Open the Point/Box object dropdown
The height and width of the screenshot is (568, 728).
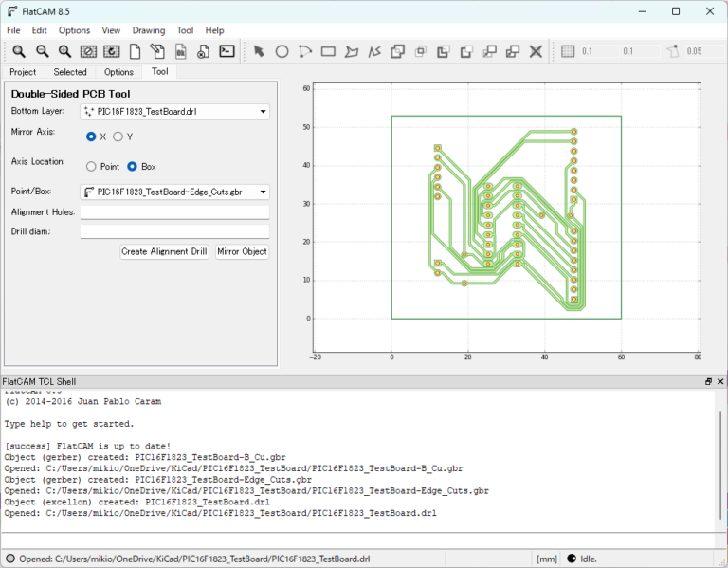click(174, 192)
